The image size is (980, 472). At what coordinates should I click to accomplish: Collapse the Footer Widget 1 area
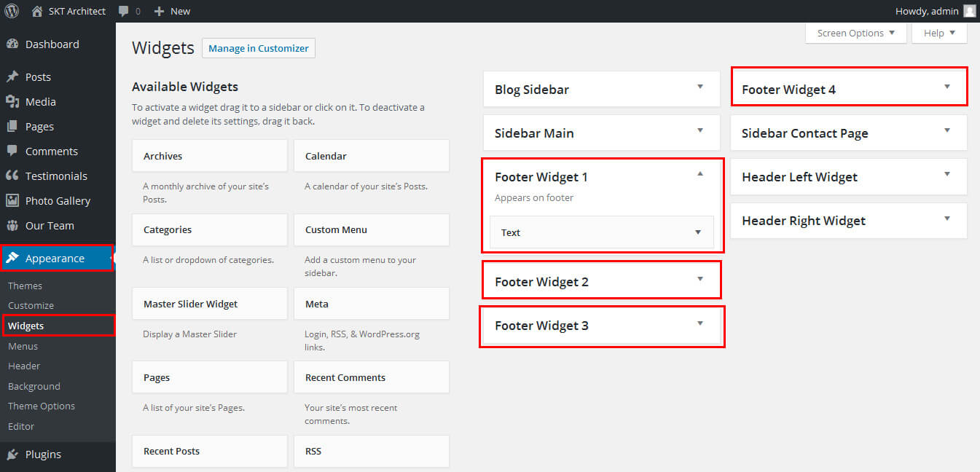700,174
